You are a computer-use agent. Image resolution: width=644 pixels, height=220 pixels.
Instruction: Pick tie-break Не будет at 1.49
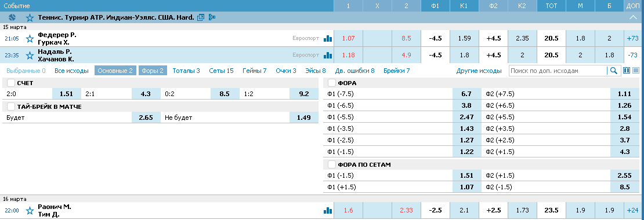click(x=304, y=118)
